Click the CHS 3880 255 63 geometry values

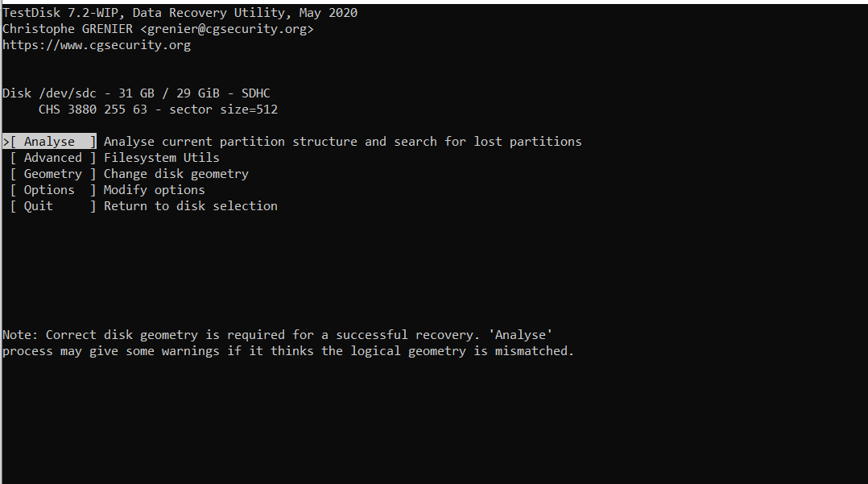click(93, 109)
